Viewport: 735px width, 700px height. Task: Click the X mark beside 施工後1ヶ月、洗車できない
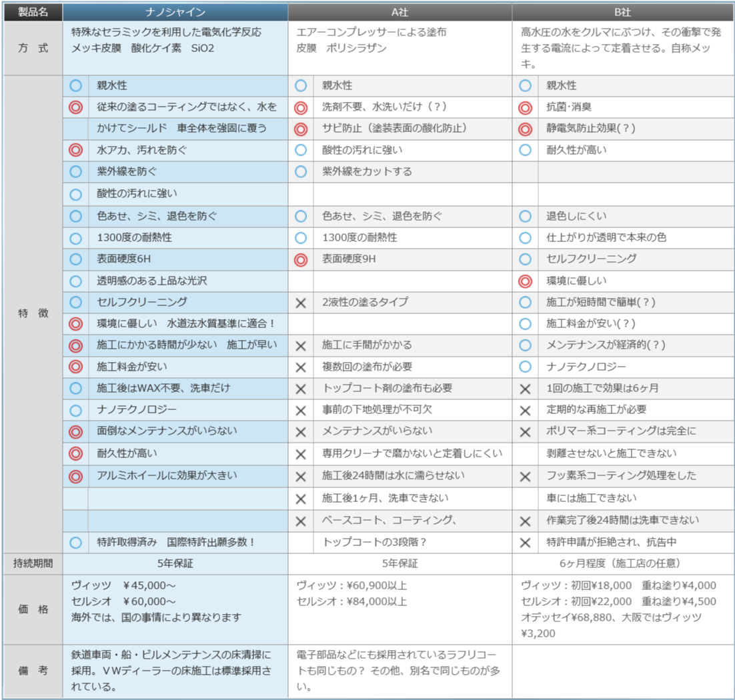coord(301,499)
